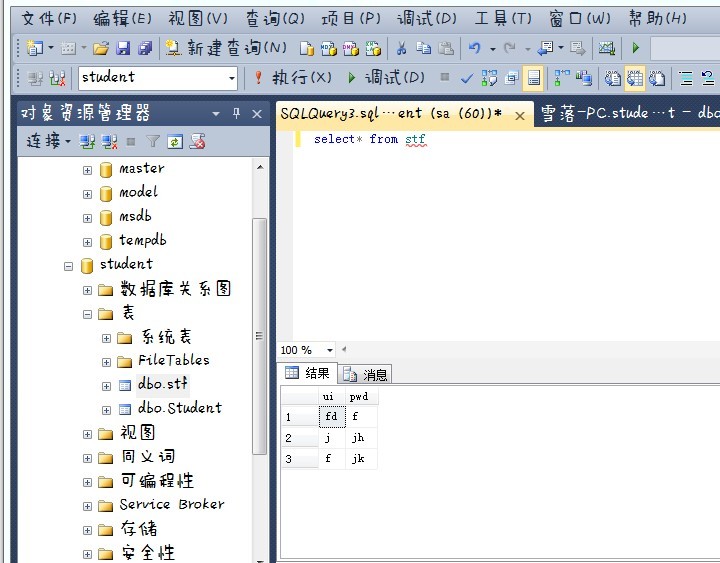Image resolution: width=720 pixels, height=563 pixels.
Task: Click the change connection icon
Action: pyautogui.click(x=57, y=78)
